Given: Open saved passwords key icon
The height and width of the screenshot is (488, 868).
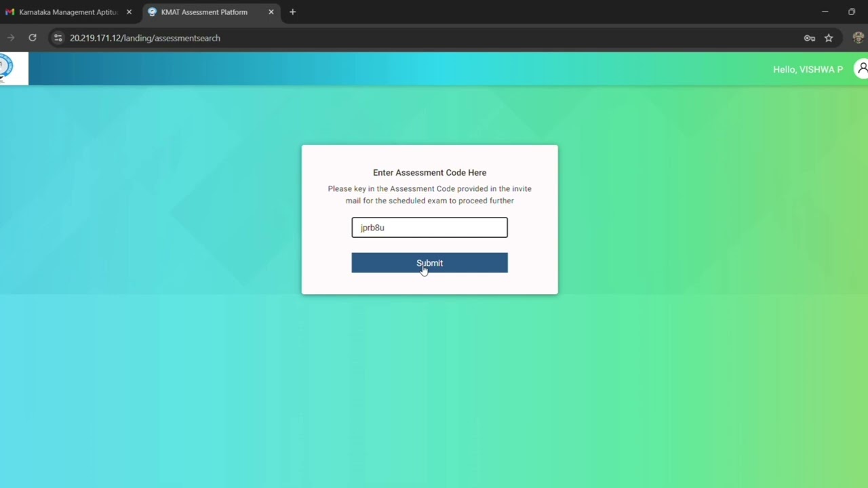Looking at the screenshot, I should [809, 38].
